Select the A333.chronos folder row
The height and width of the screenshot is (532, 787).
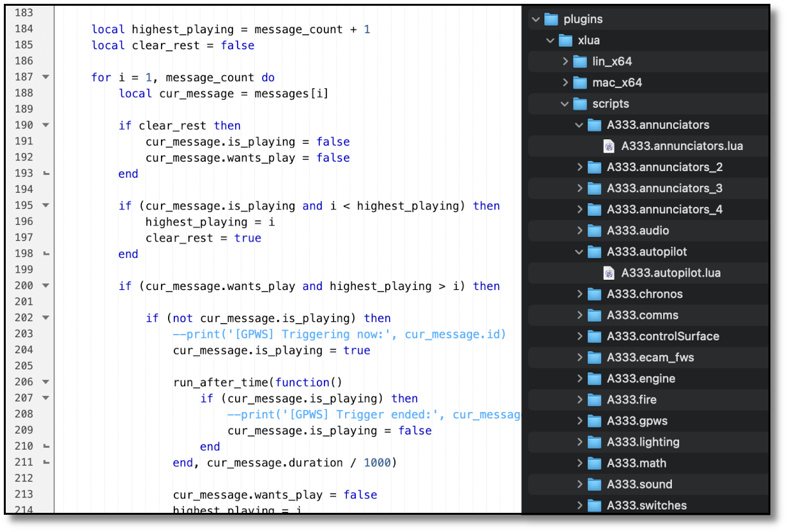click(645, 294)
